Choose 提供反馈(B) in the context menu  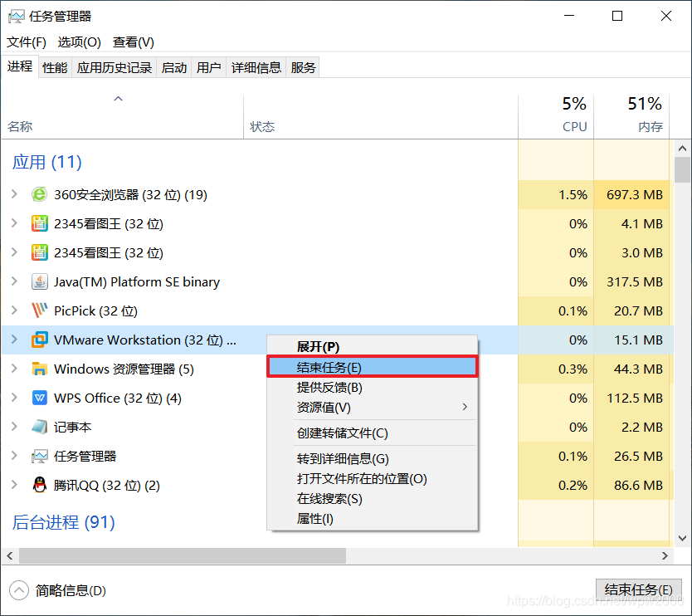click(372, 387)
